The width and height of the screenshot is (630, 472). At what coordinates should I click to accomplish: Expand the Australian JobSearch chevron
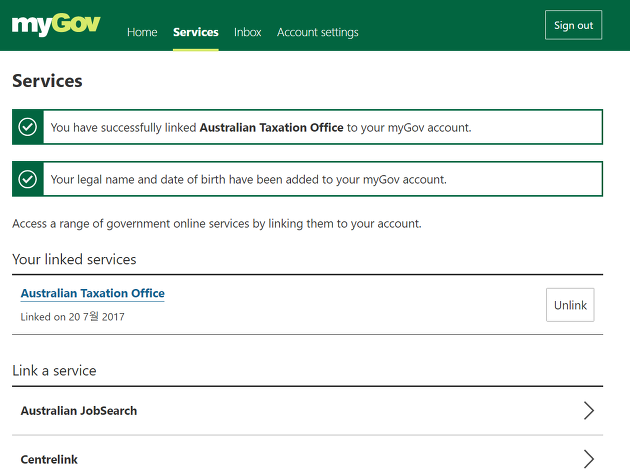pos(589,411)
